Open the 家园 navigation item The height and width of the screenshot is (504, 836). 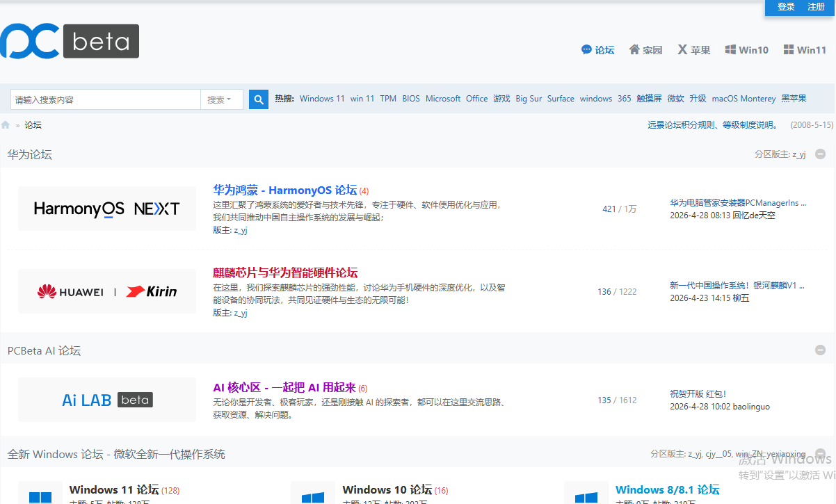coord(645,50)
